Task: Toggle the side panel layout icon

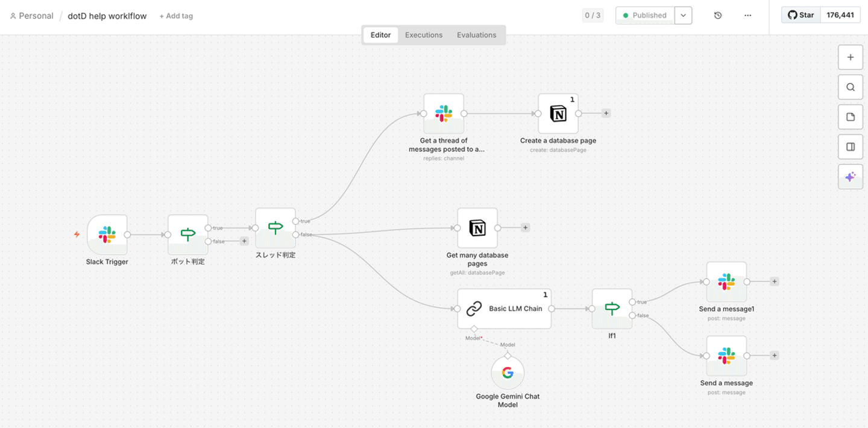Action: (x=851, y=146)
